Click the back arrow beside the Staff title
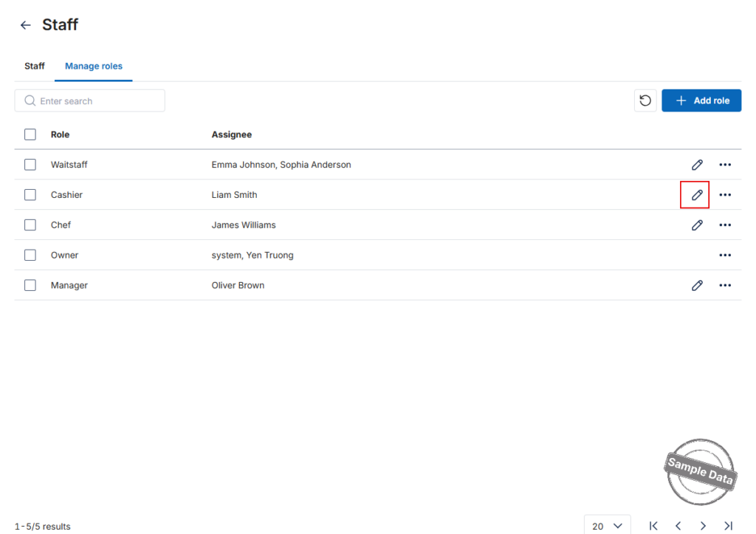The image size is (756, 534). click(x=26, y=25)
